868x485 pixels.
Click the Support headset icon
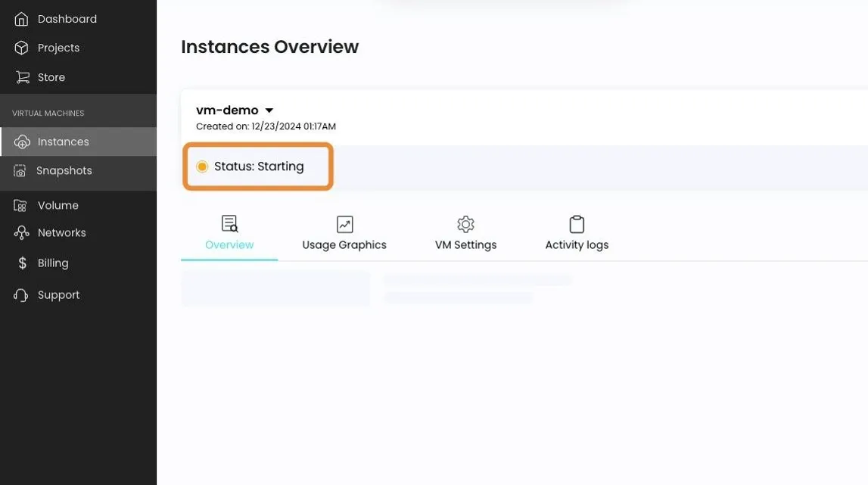coord(21,295)
